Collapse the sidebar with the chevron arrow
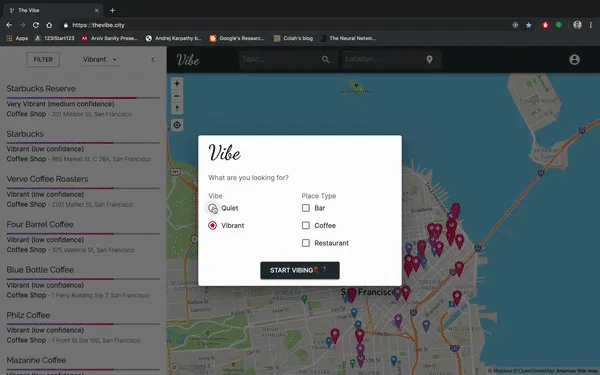 pyautogui.click(x=153, y=59)
